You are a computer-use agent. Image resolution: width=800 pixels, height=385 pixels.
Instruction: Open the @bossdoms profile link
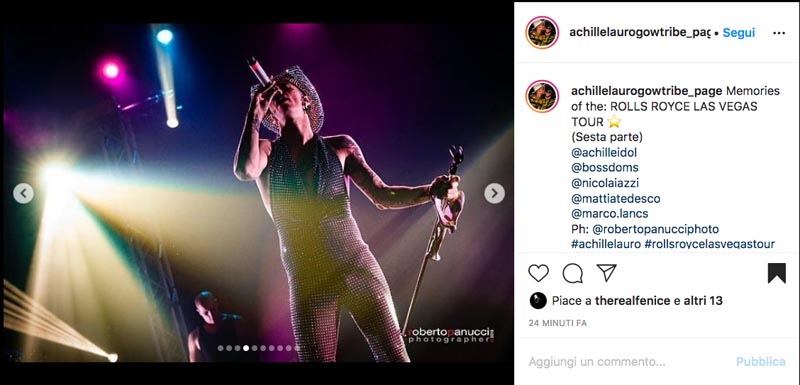605,167
